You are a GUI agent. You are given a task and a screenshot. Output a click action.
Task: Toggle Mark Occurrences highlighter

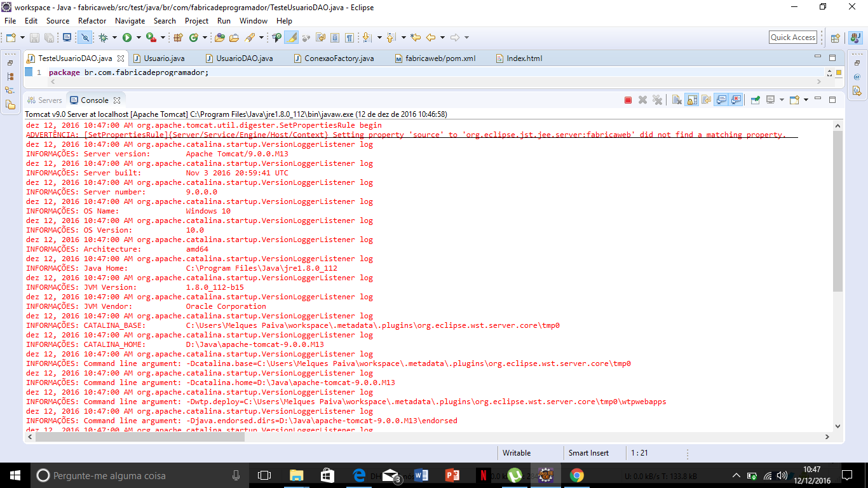pyautogui.click(x=292, y=37)
